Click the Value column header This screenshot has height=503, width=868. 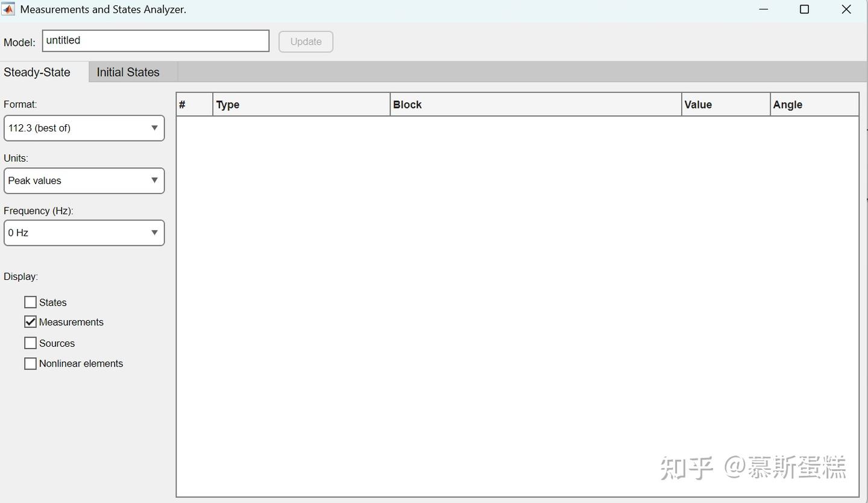pos(726,104)
